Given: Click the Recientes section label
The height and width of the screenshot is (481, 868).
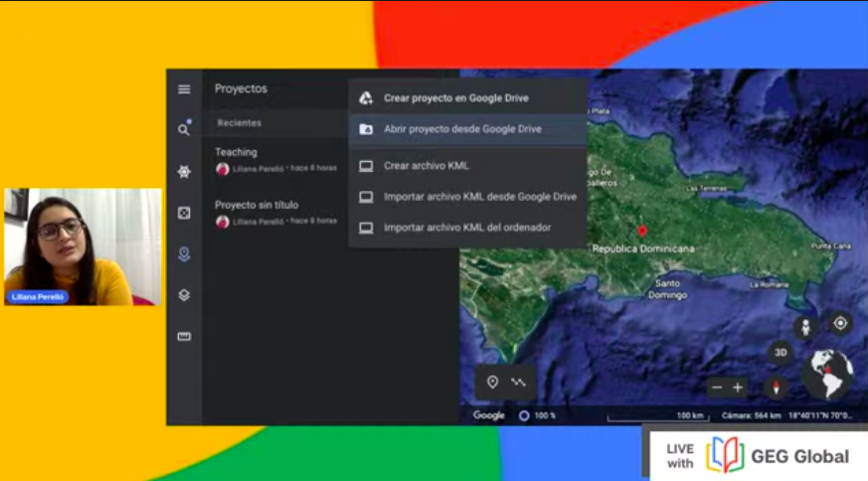Looking at the screenshot, I should tap(240, 123).
